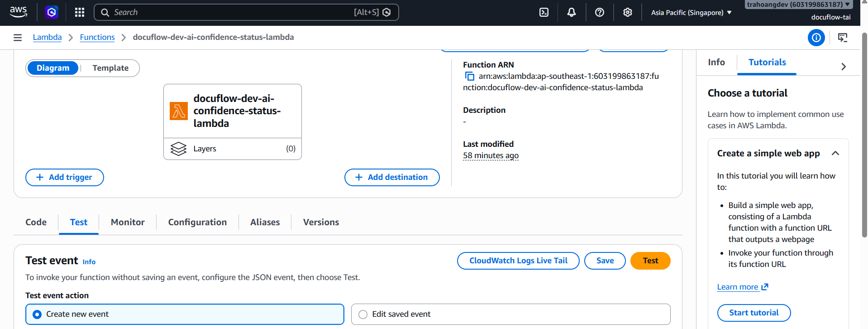Open the Asia Pacific (Singapore) region dropdown

point(692,13)
